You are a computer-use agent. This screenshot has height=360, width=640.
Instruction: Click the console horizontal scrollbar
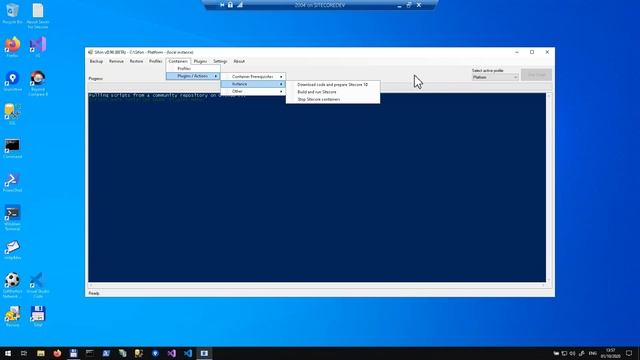(317, 285)
